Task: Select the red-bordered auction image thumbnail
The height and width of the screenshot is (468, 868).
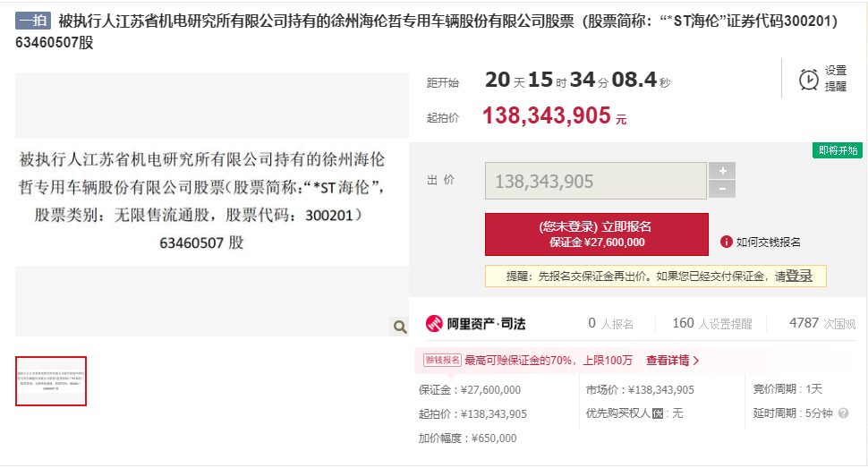Action: pyautogui.click(x=51, y=381)
